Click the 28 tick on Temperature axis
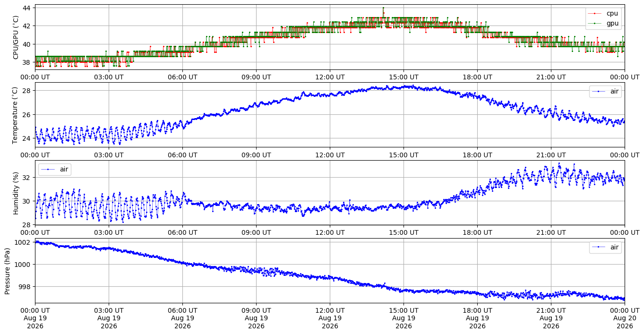 pos(27,91)
